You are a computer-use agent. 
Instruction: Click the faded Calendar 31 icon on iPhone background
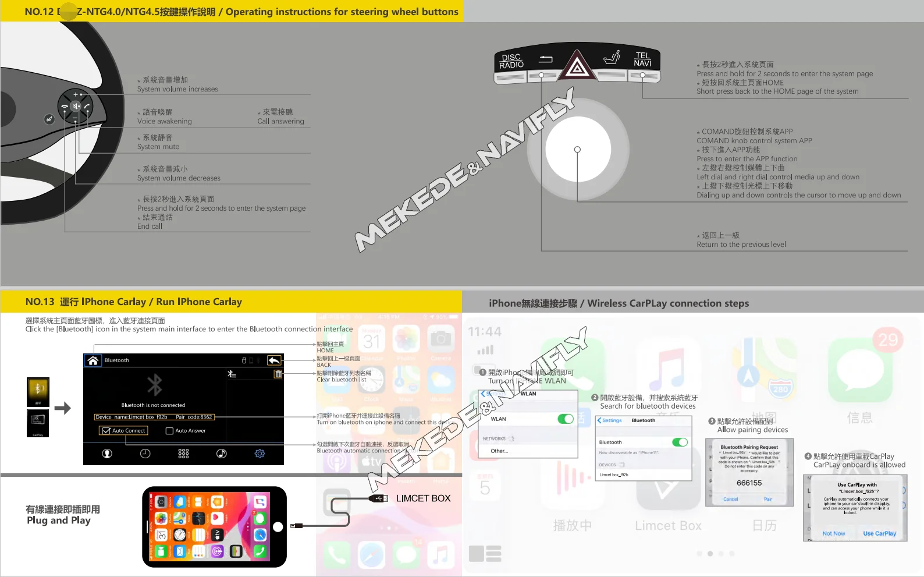click(x=372, y=339)
